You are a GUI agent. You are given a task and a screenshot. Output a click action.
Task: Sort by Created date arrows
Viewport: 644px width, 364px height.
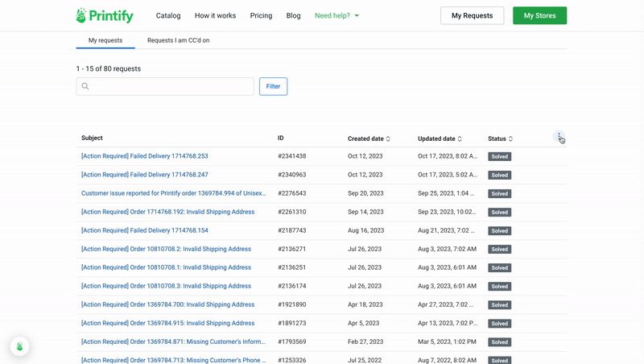[x=388, y=139]
